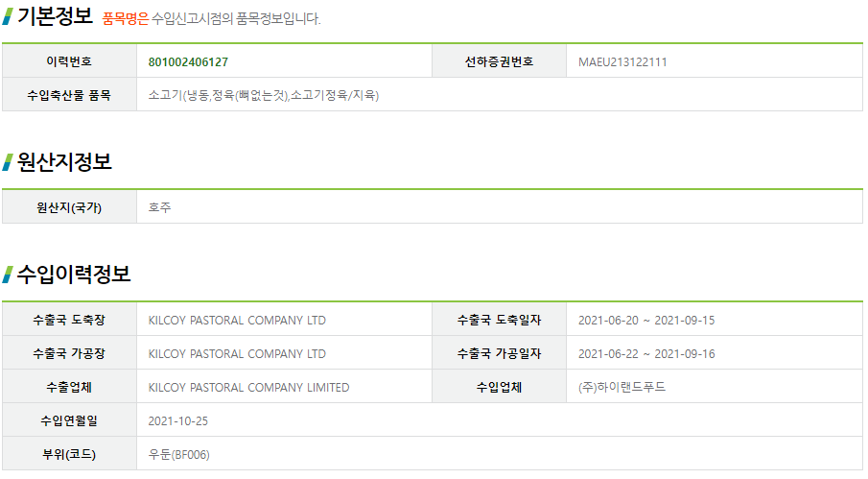Click the cut code 우둔(BF006)
Screen dimensions: 868x479
pyautogui.click(x=178, y=455)
